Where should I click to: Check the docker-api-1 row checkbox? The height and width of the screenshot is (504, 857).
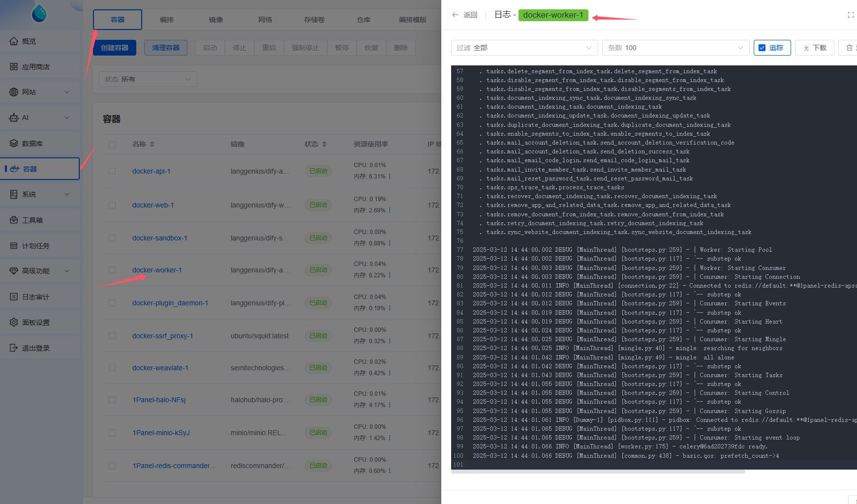click(112, 171)
